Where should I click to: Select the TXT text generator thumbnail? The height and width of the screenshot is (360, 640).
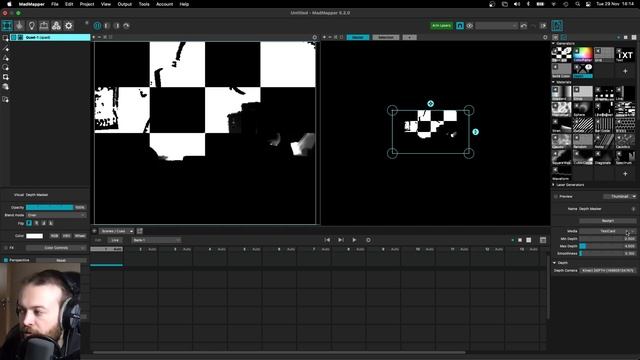(625, 54)
